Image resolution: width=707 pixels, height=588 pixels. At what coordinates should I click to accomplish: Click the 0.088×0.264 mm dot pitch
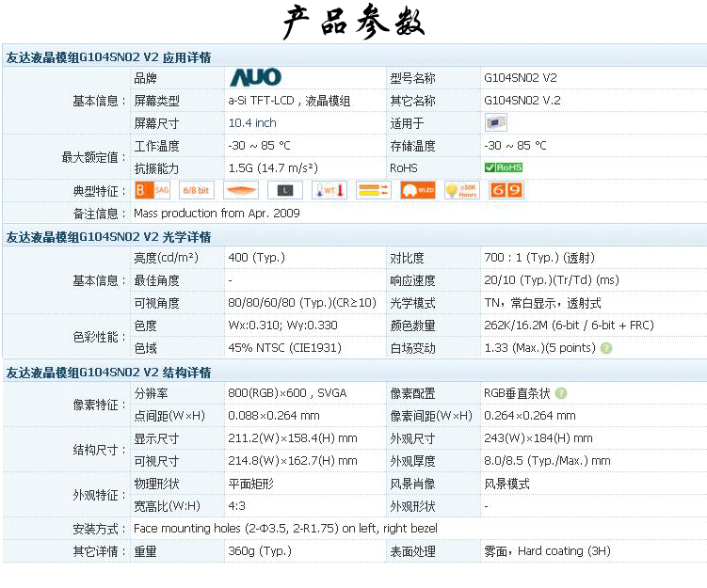tap(274, 416)
